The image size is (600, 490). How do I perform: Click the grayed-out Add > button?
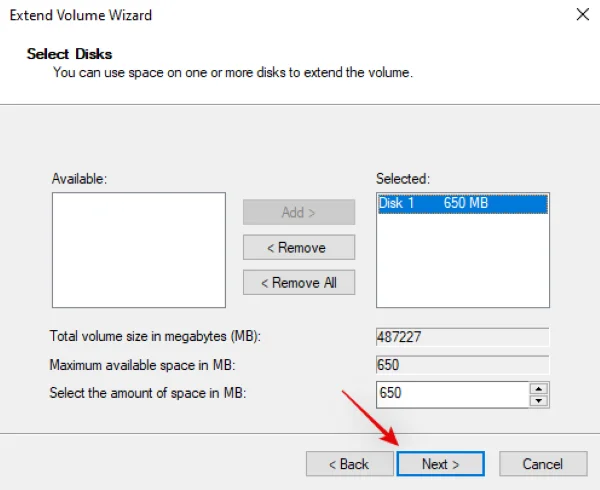click(x=298, y=212)
